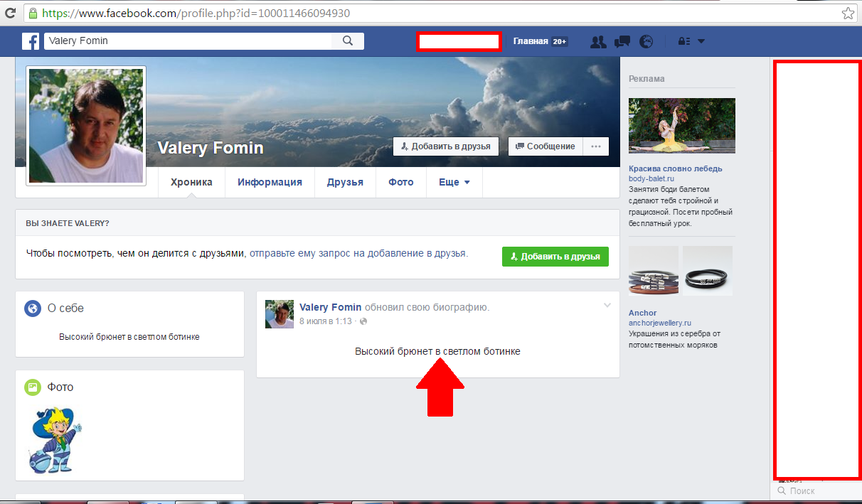Open the Информация tab
This screenshot has height=504, width=862.
click(270, 182)
